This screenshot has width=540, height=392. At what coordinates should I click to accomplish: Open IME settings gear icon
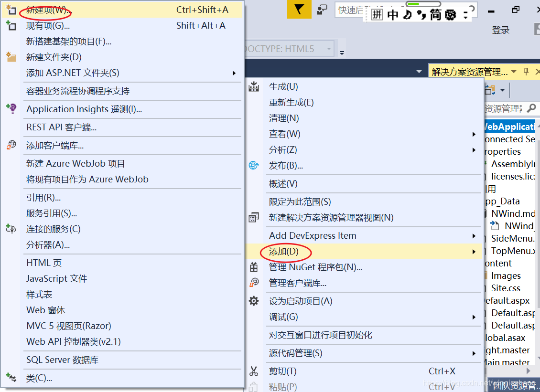(x=450, y=14)
